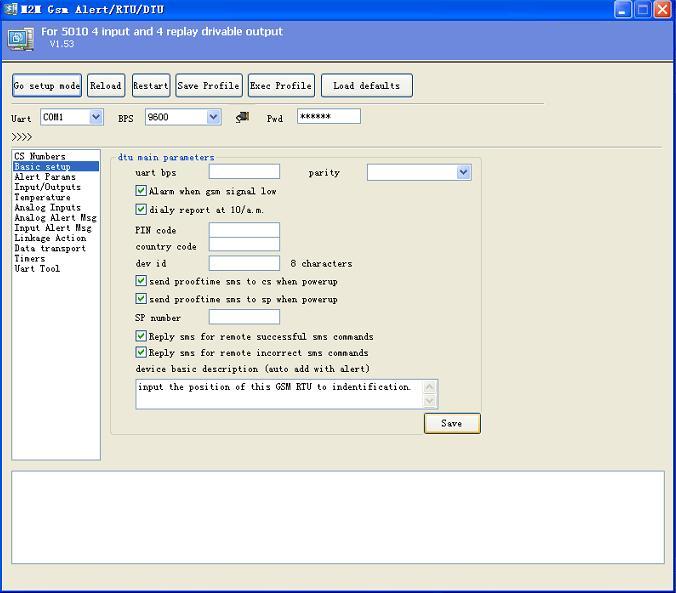Select Analog Alert Msg in the sidebar
Screen dimensions: 676x593
(x=55, y=218)
